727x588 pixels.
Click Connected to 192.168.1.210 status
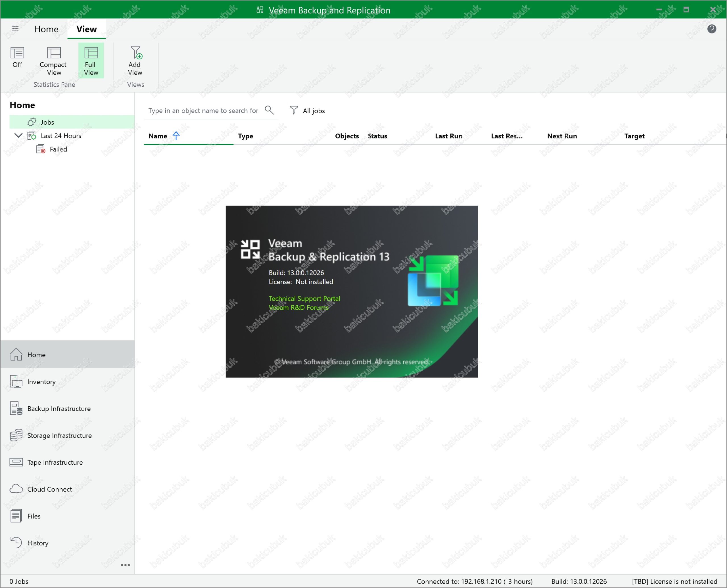pos(474,581)
